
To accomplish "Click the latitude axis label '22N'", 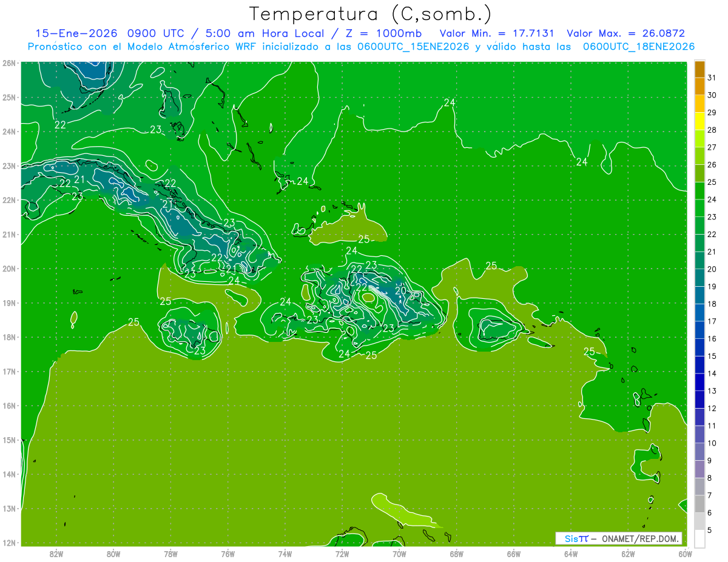I will (9, 200).
